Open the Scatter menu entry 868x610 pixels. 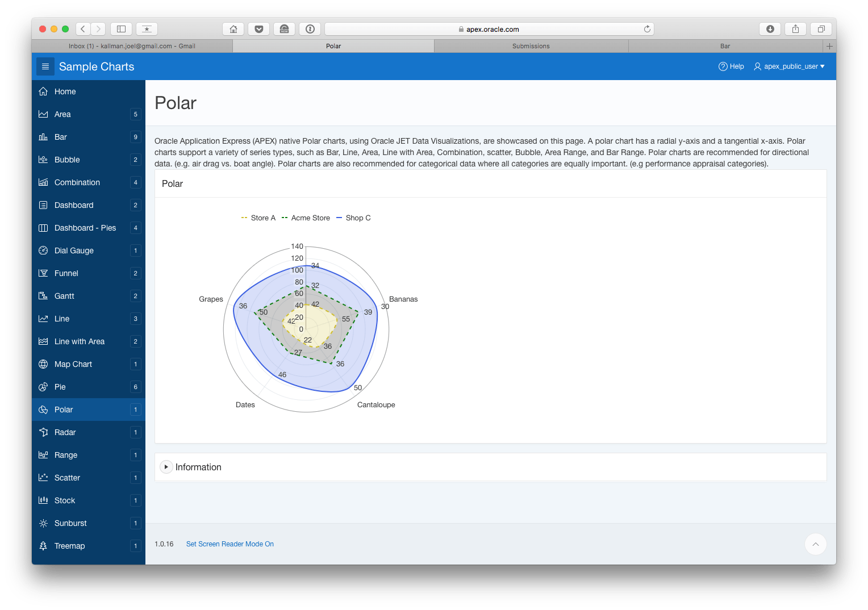tap(89, 478)
